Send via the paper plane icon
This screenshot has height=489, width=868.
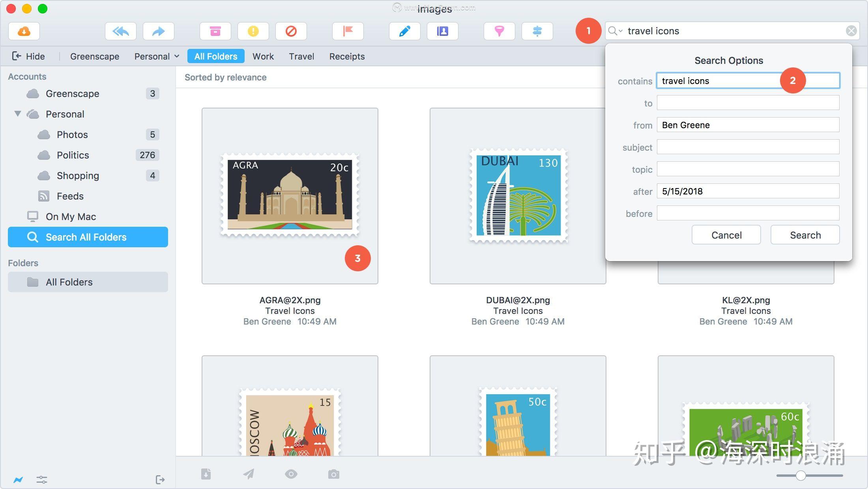tap(249, 474)
